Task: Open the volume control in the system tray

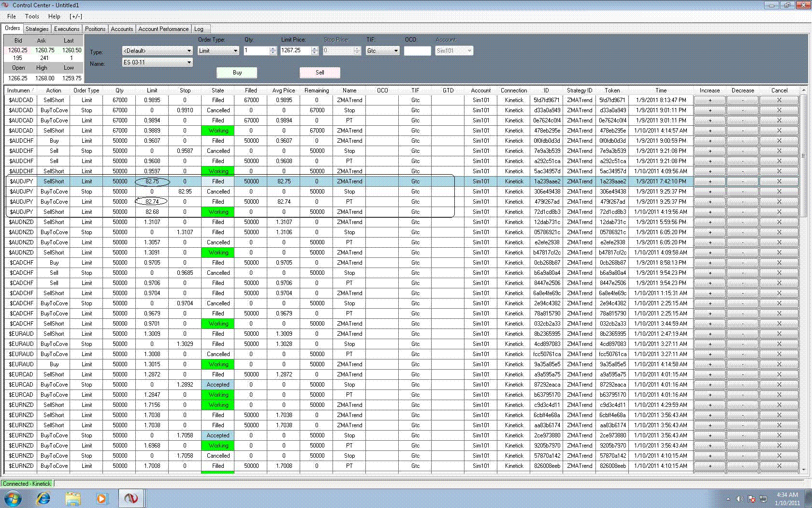Action: click(x=739, y=499)
